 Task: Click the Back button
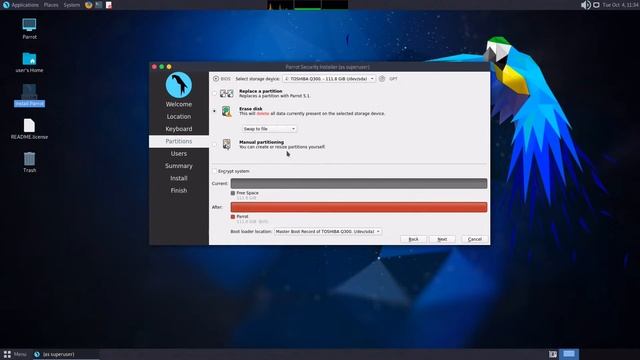pyautogui.click(x=413, y=239)
